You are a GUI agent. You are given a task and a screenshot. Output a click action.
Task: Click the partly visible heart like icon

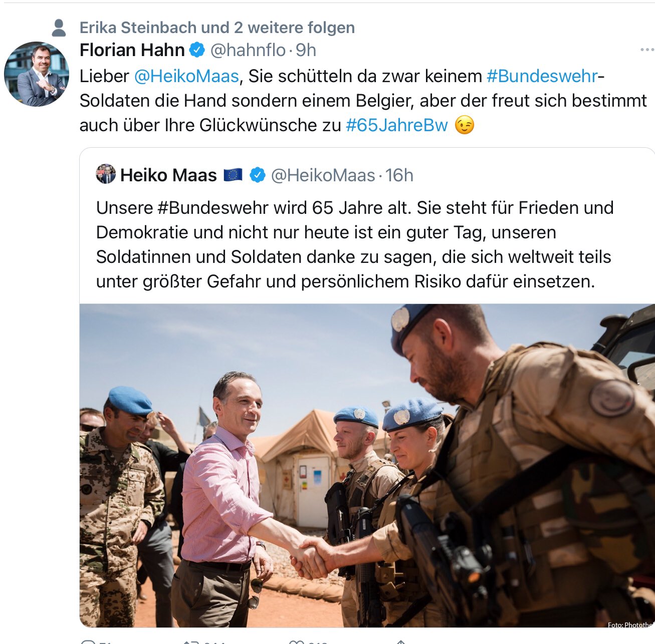[x=296, y=641]
